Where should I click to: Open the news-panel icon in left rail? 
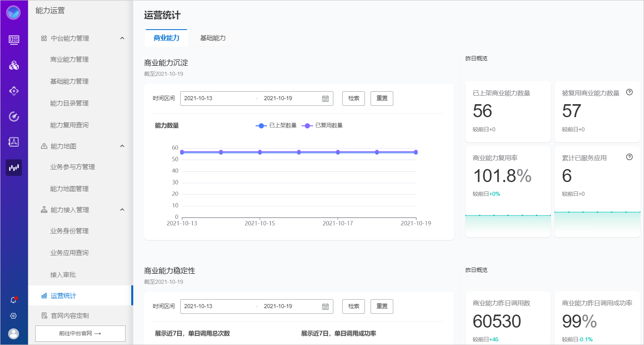coord(14,39)
